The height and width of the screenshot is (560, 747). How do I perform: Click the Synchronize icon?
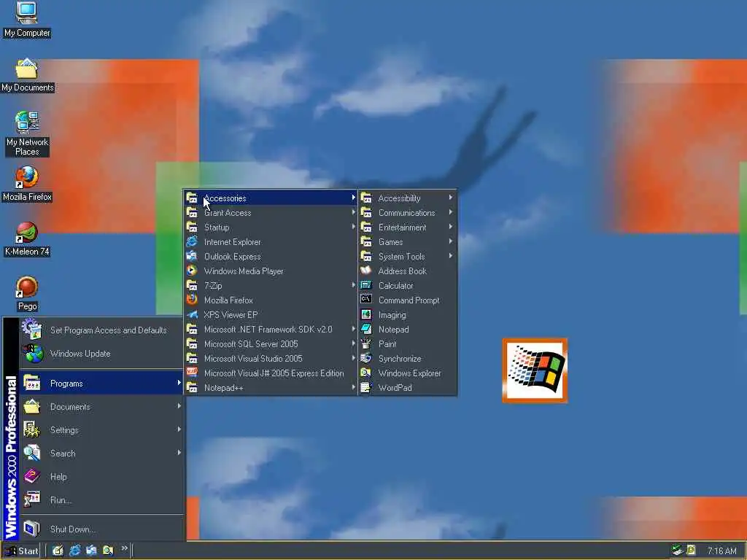tap(366, 358)
